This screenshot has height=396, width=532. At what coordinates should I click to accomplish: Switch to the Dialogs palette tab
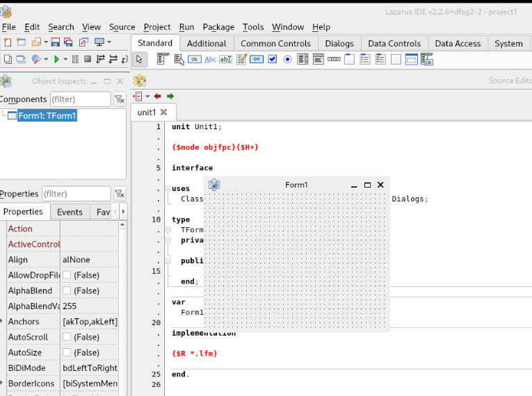coord(339,43)
